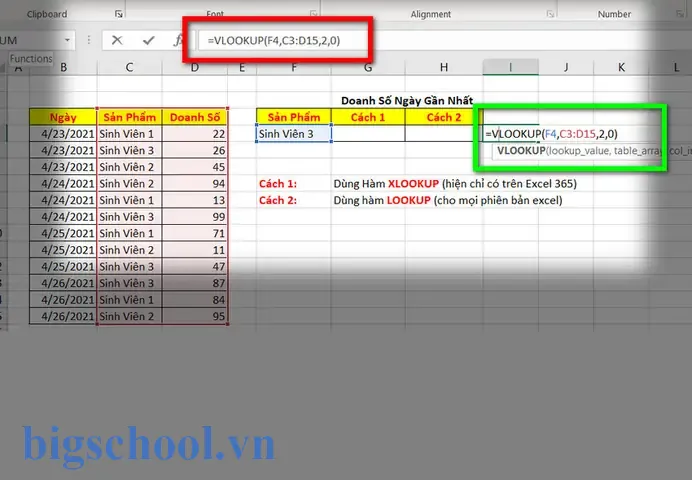Image resolution: width=692 pixels, height=480 pixels.
Task: Click inside the Name Box field
Action: (31, 40)
